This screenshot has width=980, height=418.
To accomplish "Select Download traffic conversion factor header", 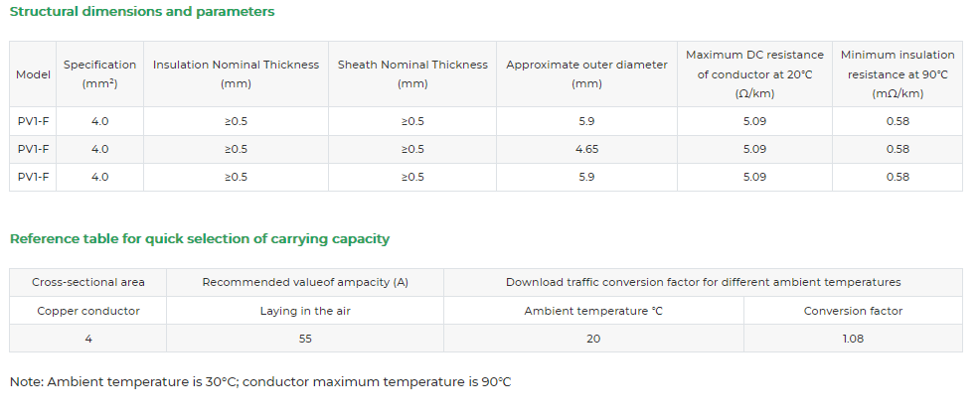I will pyautogui.click(x=703, y=282).
